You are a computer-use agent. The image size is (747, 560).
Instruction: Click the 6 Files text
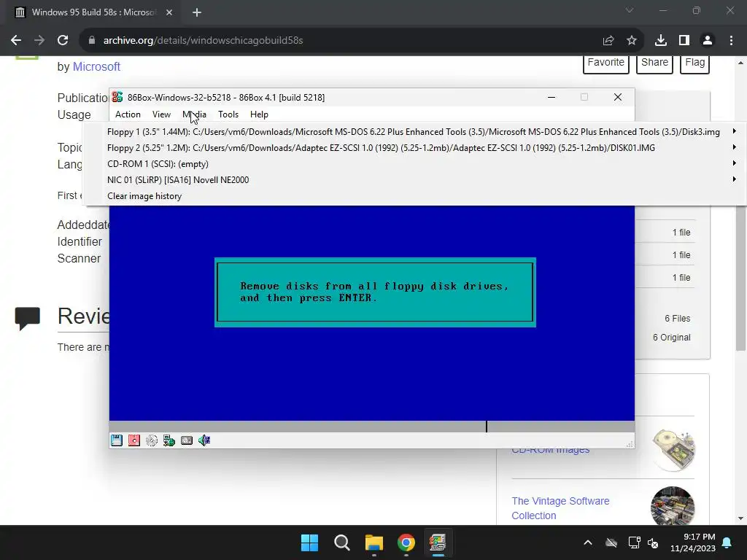[x=678, y=319]
